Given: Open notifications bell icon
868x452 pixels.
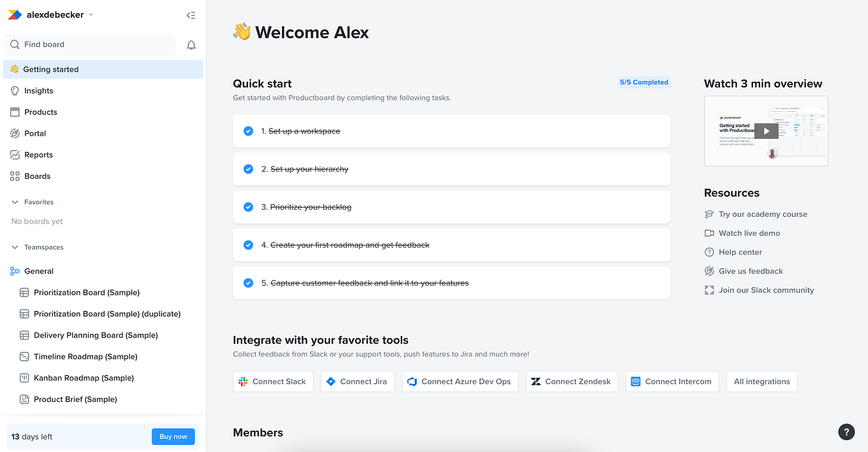Looking at the screenshot, I should (x=191, y=45).
